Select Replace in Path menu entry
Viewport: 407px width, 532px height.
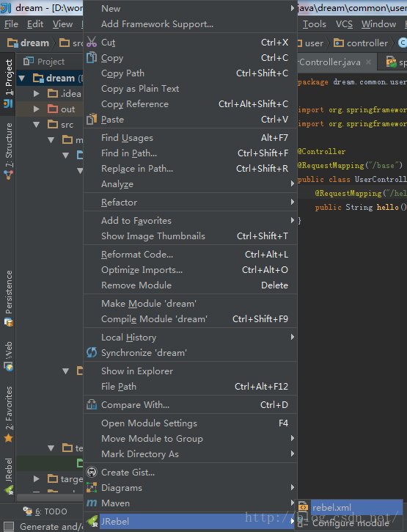(190, 168)
